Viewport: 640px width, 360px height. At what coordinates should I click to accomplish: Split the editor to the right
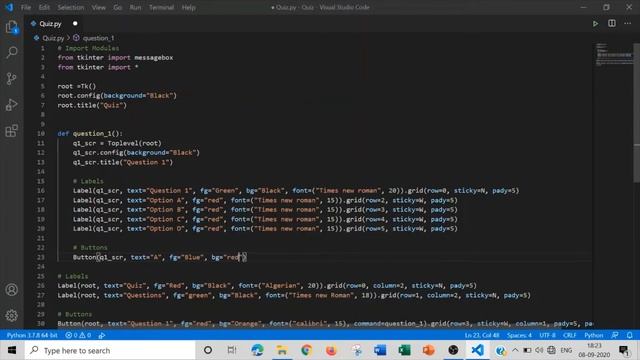[612, 23]
